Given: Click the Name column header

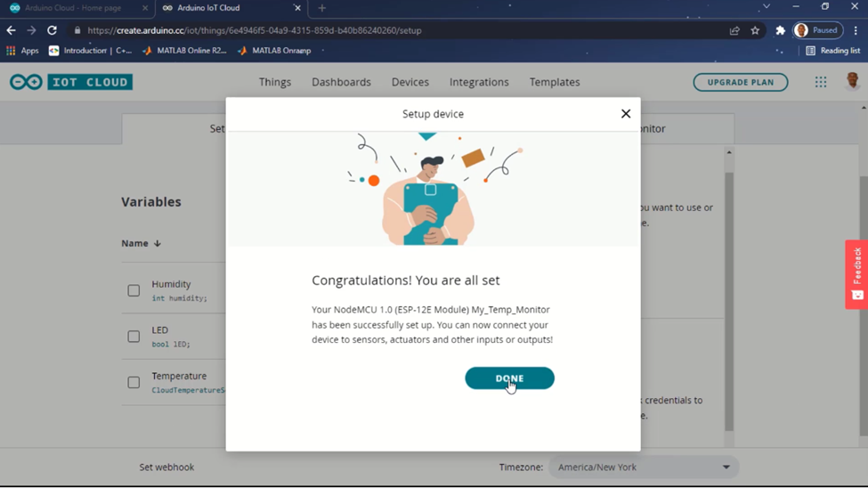Looking at the screenshot, I should (x=134, y=243).
